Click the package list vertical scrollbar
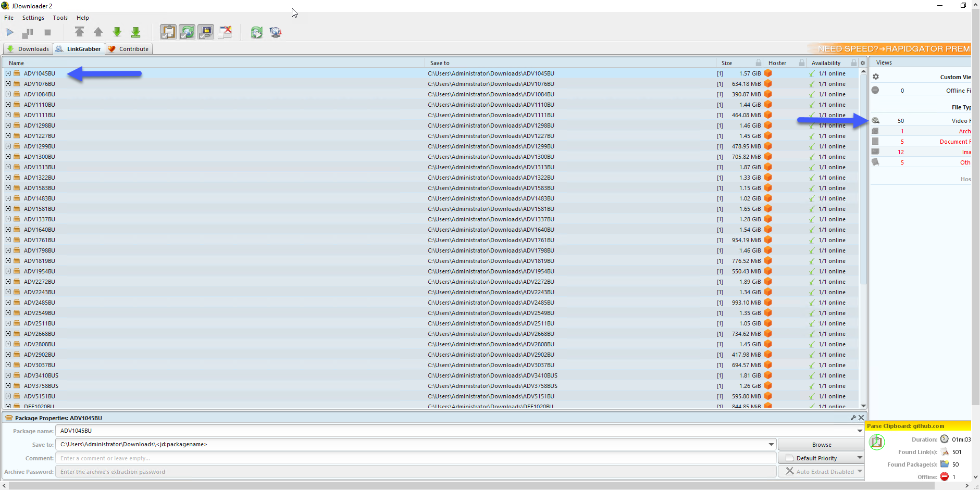 pos(863,180)
